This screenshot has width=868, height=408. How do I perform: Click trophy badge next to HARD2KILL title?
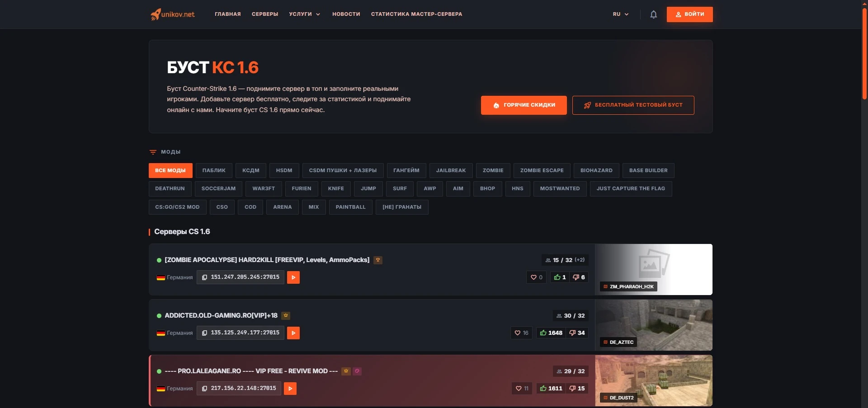(378, 260)
